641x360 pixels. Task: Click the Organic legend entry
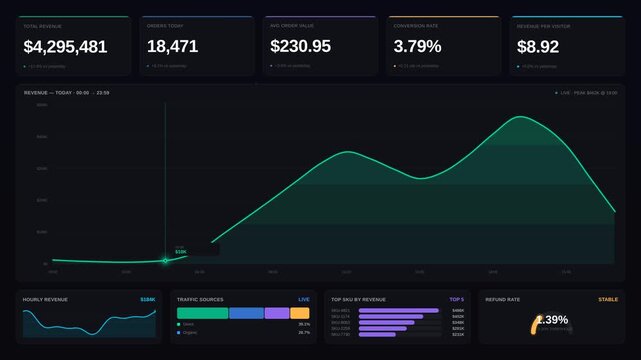(x=187, y=333)
